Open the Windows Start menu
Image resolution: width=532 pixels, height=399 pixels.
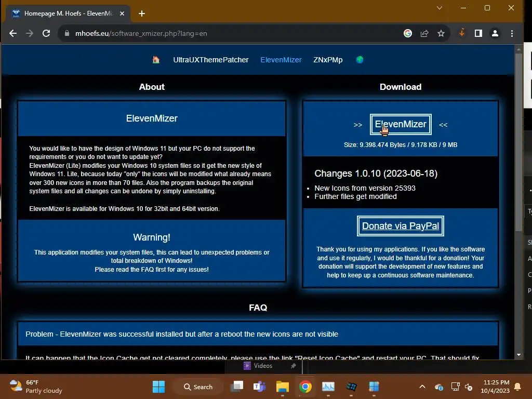158,387
